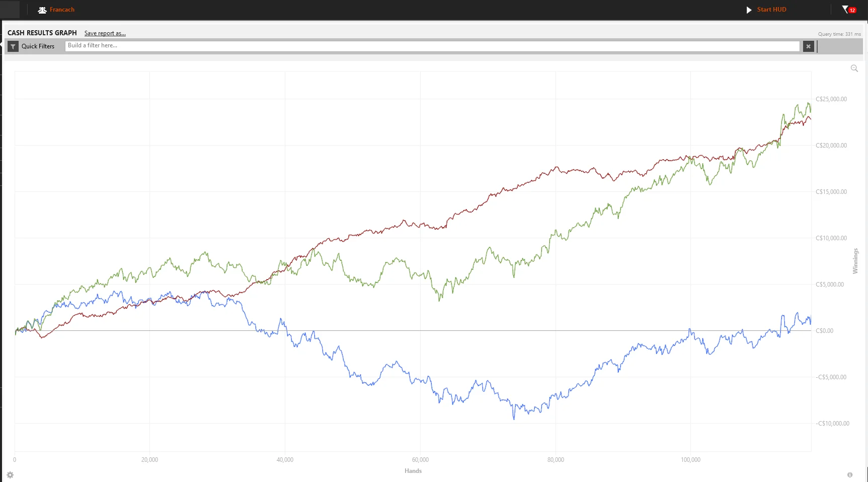Click the player group icon beside Francach
The height and width of the screenshot is (482, 868).
42,10
